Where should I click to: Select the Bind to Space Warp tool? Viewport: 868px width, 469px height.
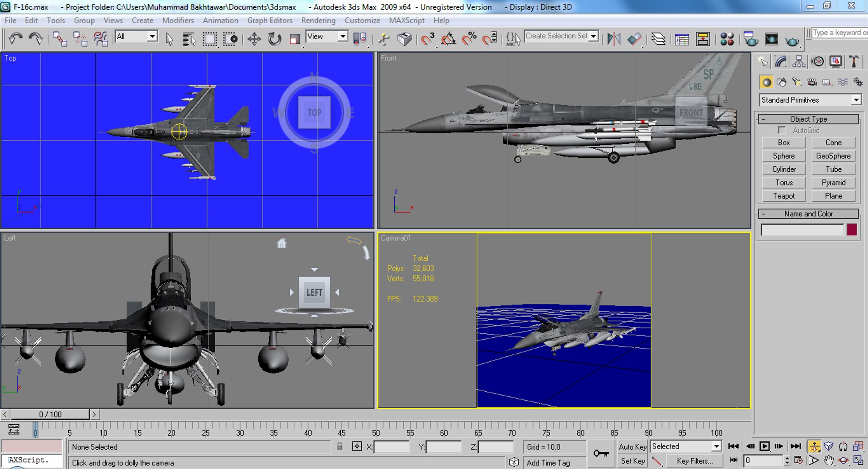(x=100, y=39)
